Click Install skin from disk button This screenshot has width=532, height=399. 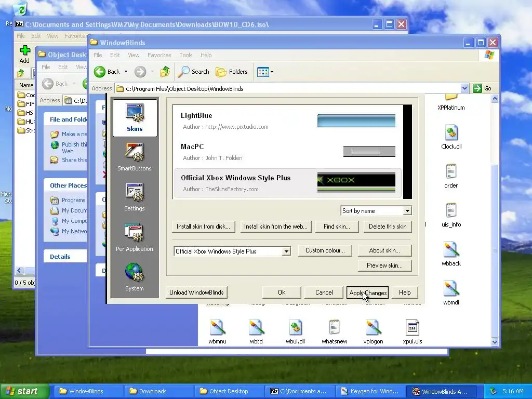pyautogui.click(x=203, y=227)
